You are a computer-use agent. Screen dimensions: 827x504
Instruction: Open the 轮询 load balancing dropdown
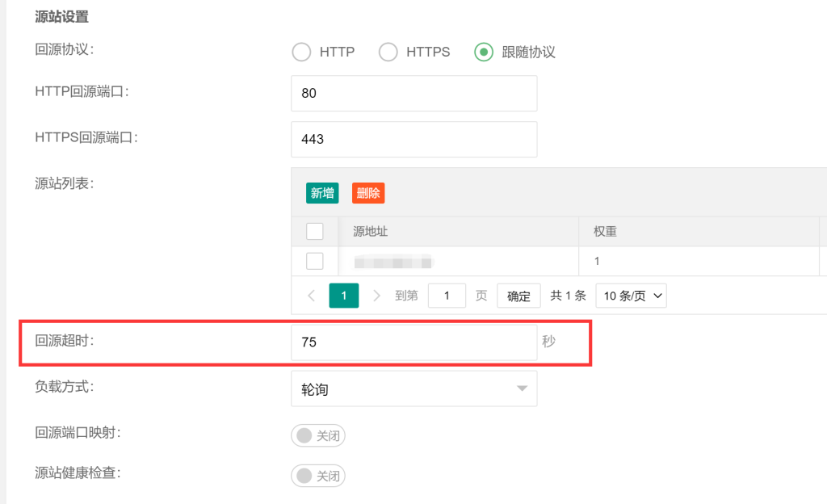coord(413,388)
